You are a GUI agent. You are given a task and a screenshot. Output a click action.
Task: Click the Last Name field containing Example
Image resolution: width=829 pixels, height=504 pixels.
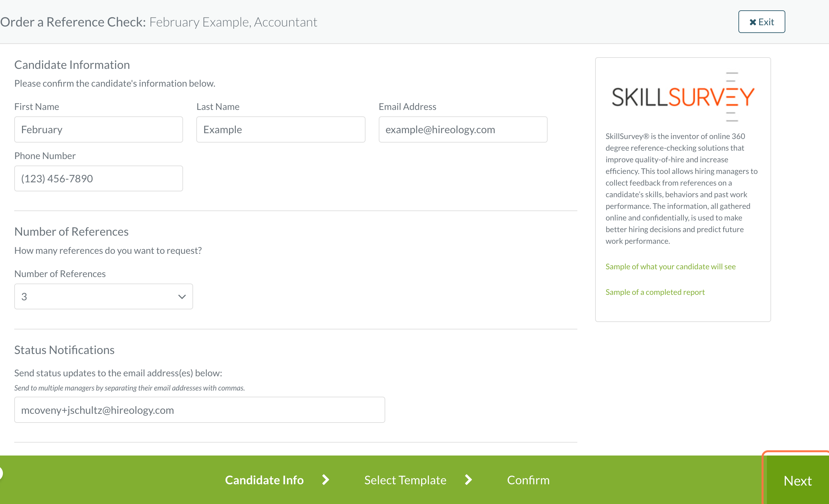[x=281, y=129]
